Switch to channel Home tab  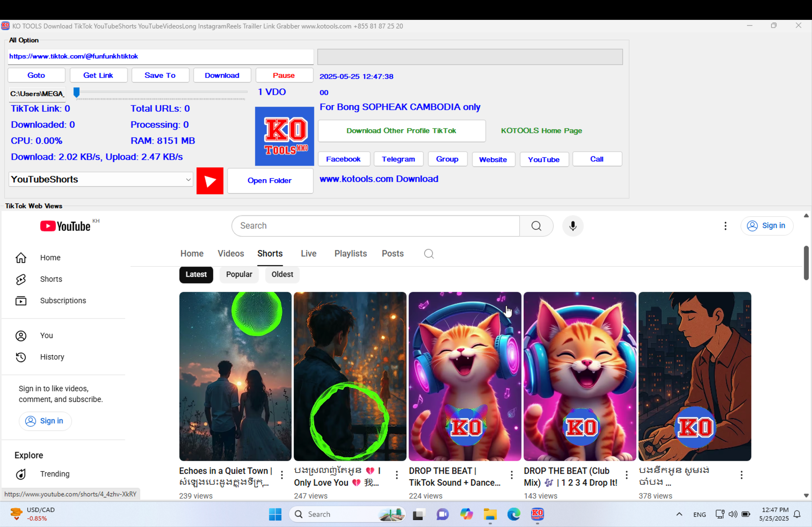(x=192, y=254)
